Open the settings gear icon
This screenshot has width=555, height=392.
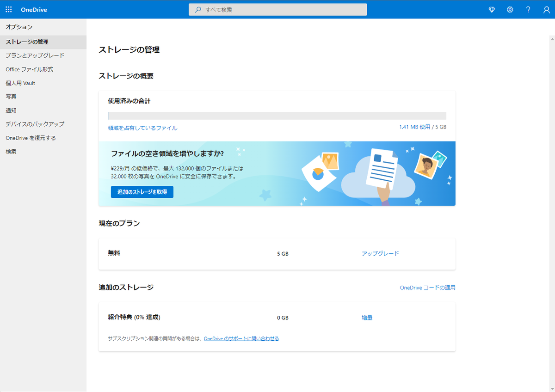(510, 10)
